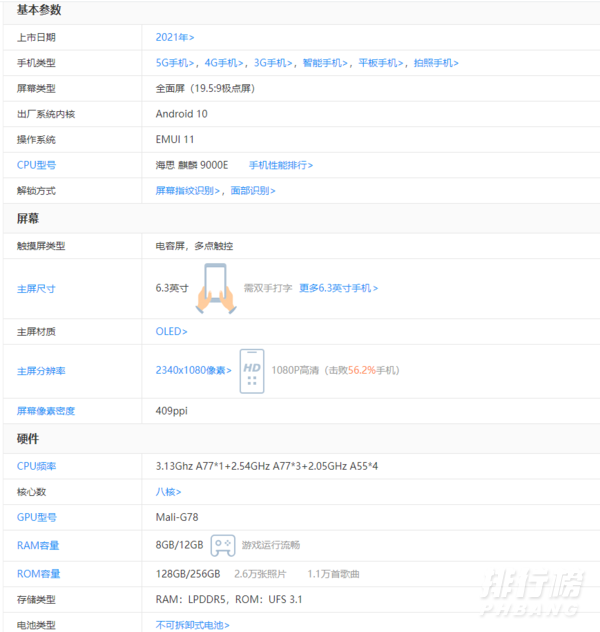Open the 不可拆卸式电池 link
Image resolution: width=600 pixels, height=632 pixels.
(x=193, y=625)
